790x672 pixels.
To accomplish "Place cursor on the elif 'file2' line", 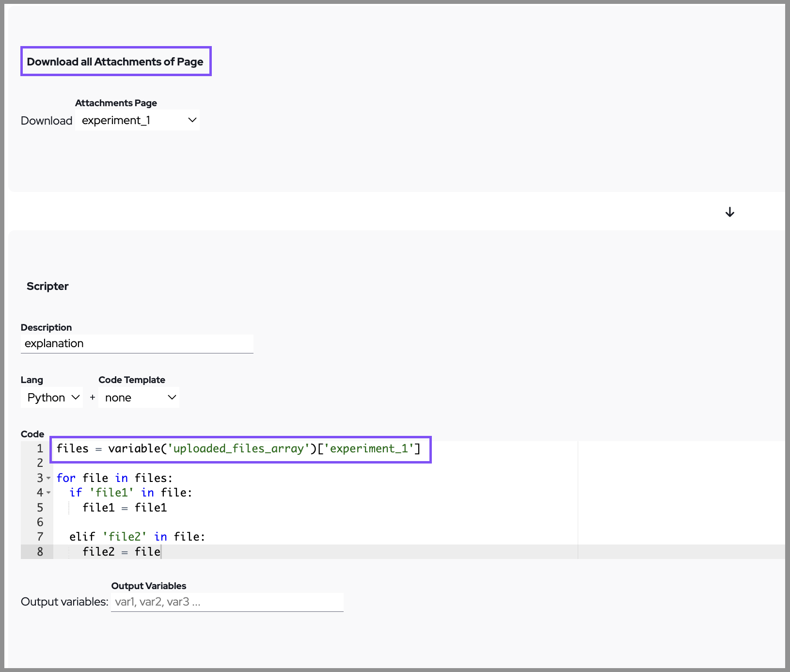I will pos(137,537).
